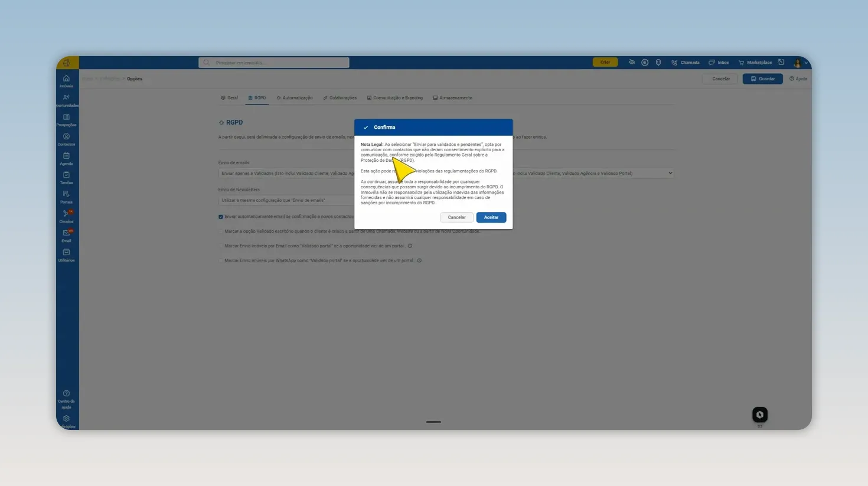Viewport: 868px width, 486px height.
Task: Cancel the Confirma dialog
Action: point(456,217)
